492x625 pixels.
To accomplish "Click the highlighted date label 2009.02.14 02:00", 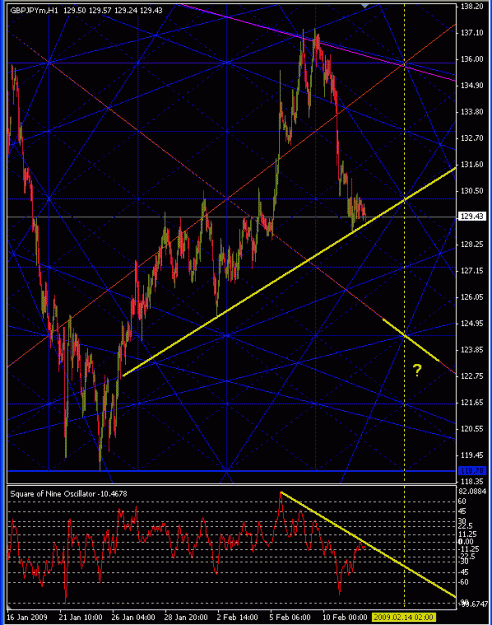I will 403,617.
